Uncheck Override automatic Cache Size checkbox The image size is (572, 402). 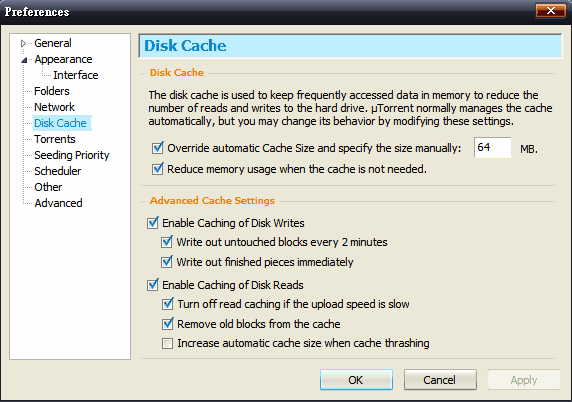point(158,148)
